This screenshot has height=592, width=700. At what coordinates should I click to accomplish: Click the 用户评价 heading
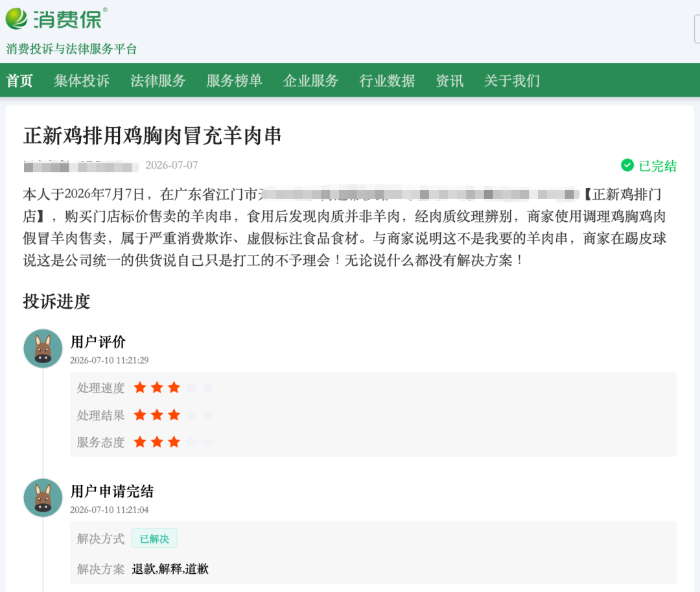point(99,342)
